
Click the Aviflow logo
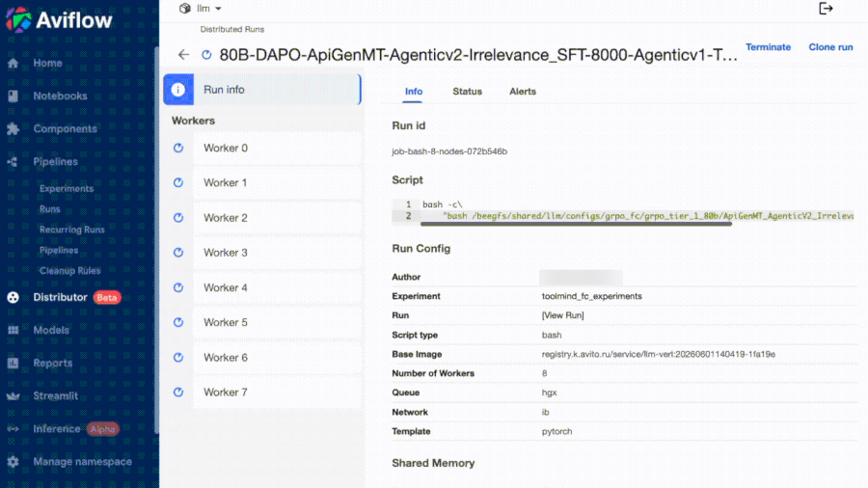(x=59, y=20)
